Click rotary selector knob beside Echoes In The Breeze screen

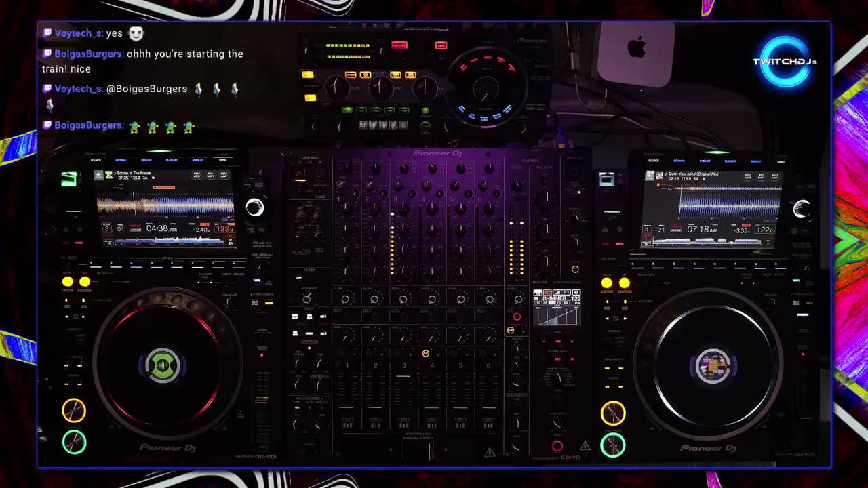pos(255,207)
